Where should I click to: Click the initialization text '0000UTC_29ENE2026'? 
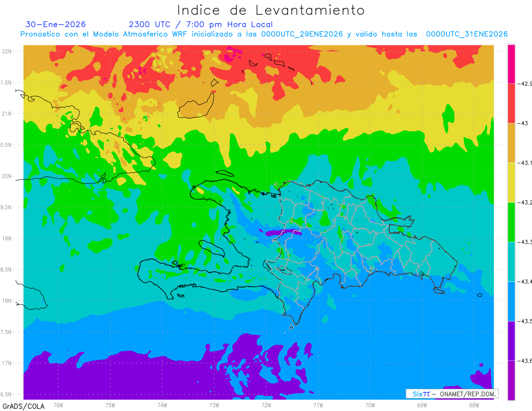click(301, 34)
